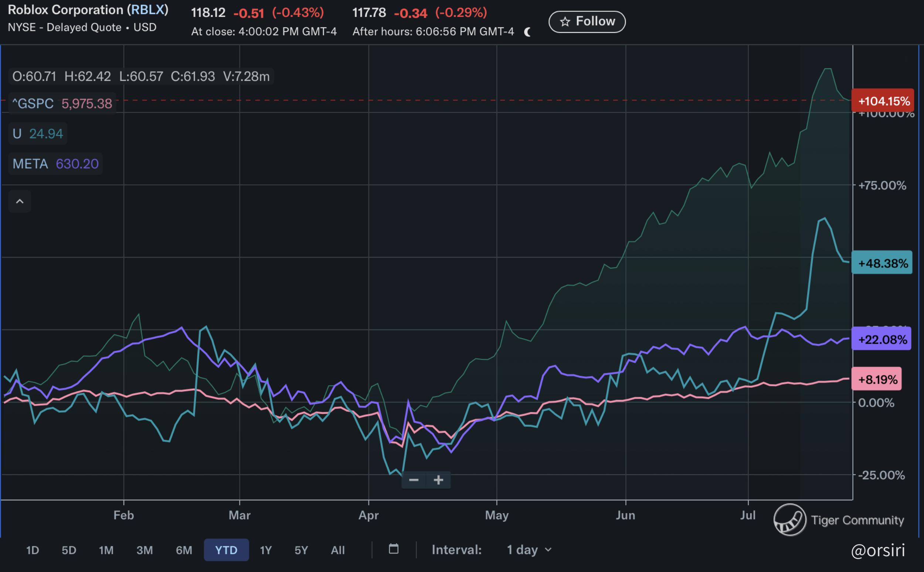The height and width of the screenshot is (572, 924).
Task: Open the Interval 1 day dropdown
Action: (x=529, y=550)
